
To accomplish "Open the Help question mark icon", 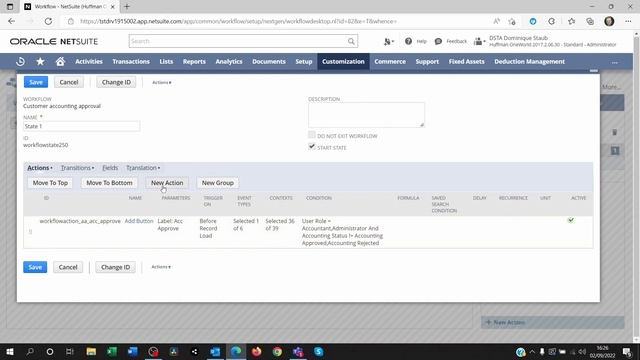I will pos(408,41).
